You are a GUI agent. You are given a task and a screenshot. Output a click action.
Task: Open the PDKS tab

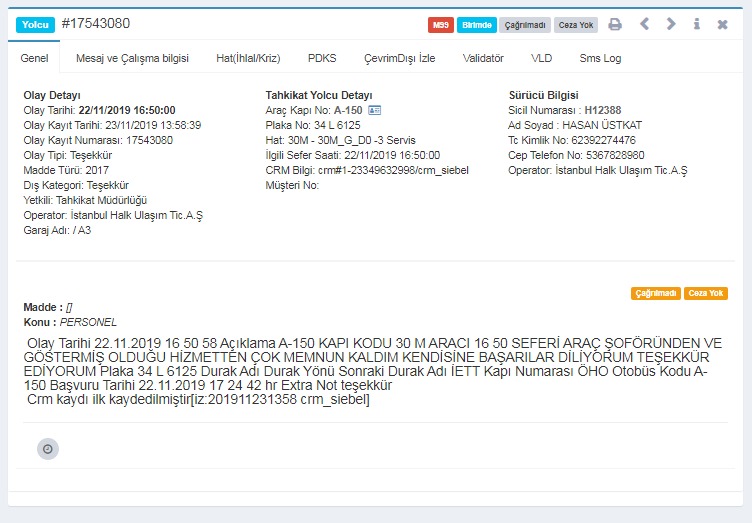pos(322,58)
